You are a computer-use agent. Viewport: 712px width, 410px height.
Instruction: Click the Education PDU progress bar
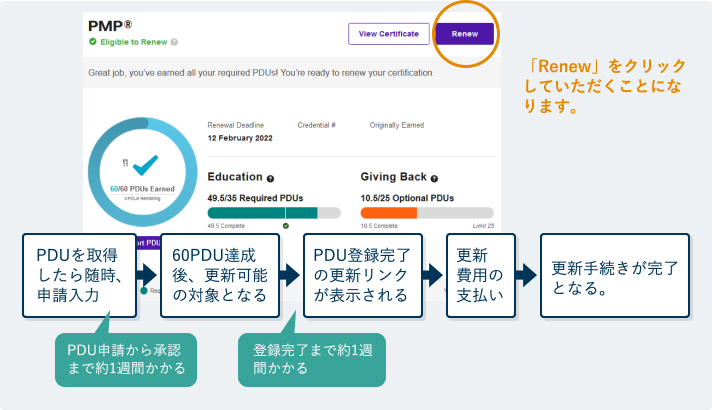coord(274,213)
